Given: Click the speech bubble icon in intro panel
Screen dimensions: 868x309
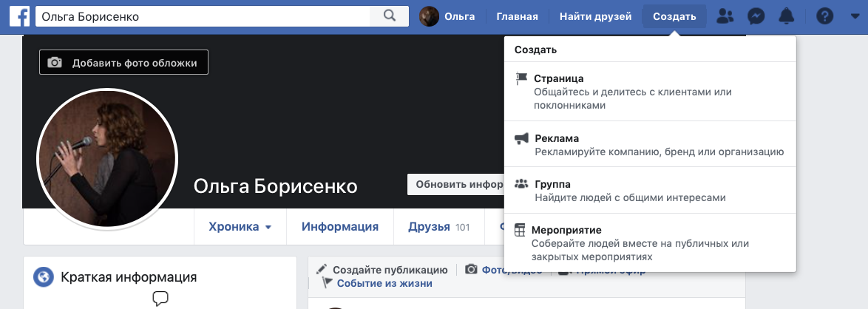Looking at the screenshot, I should coord(160,299).
